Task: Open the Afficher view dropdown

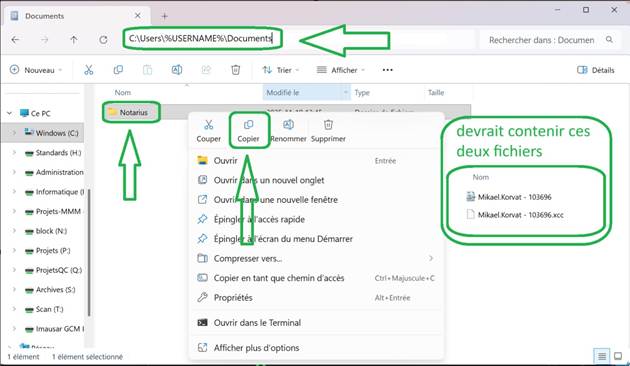Action: click(x=341, y=70)
